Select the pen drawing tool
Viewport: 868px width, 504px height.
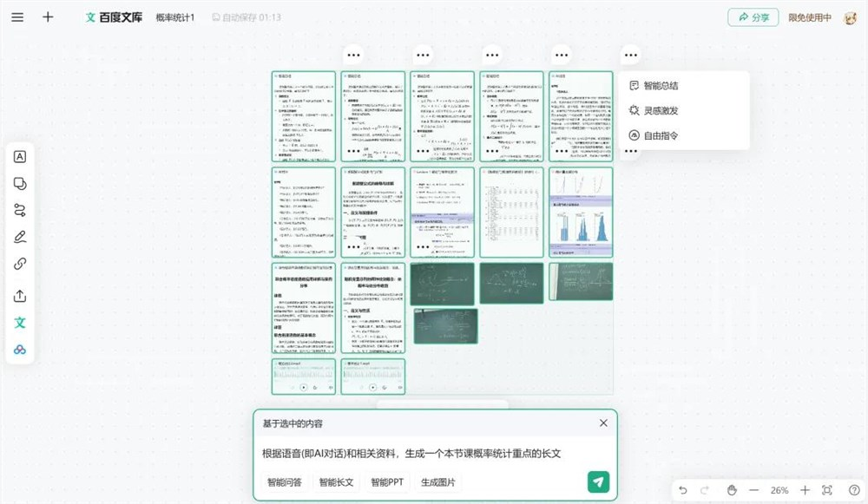(19, 236)
